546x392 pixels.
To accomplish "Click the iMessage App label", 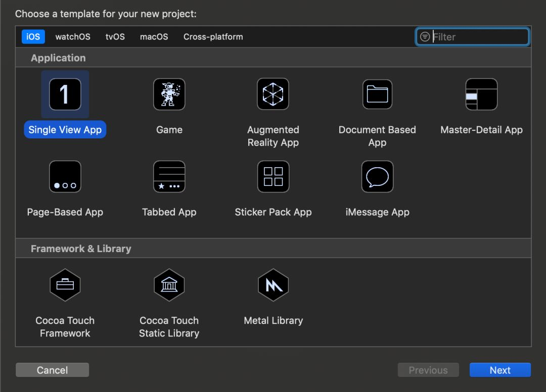I will click(x=378, y=212).
